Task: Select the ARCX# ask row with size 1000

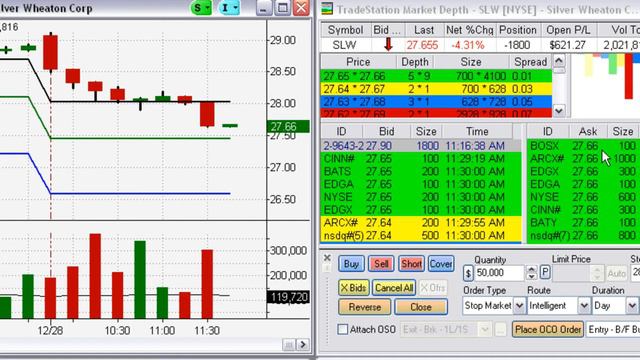Action: pos(583,158)
